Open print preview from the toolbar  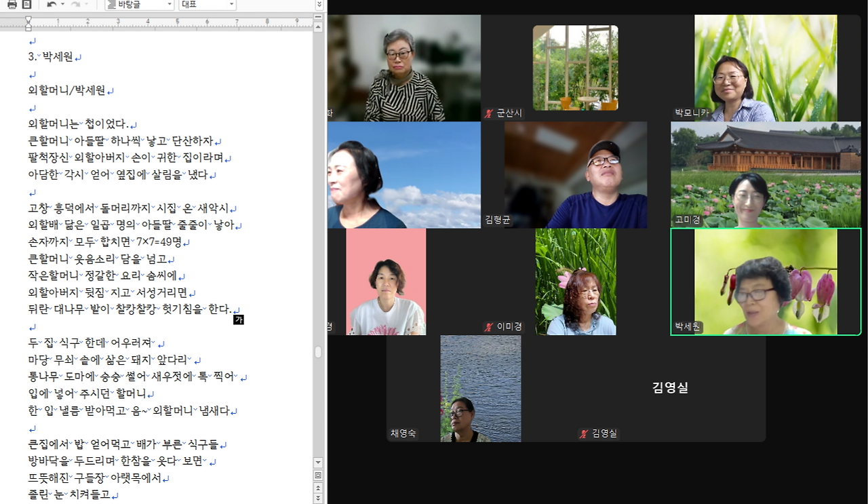coord(26,5)
